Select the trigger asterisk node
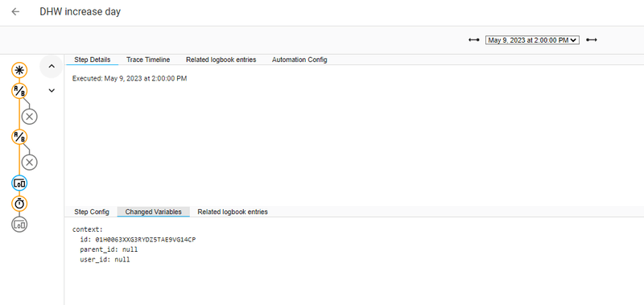This screenshot has width=644, height=305. (x=19, y=71)
